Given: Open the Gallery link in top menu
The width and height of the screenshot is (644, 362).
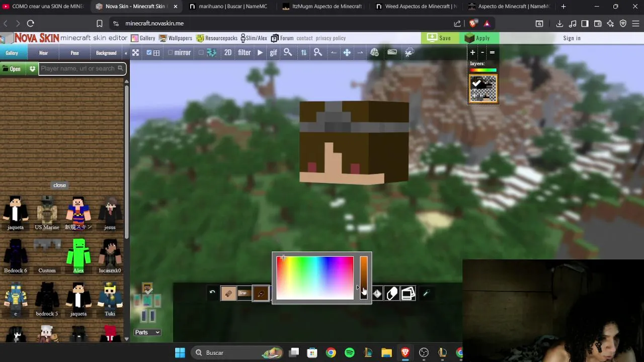Looking at the screenshot, I should pos(143,38).
